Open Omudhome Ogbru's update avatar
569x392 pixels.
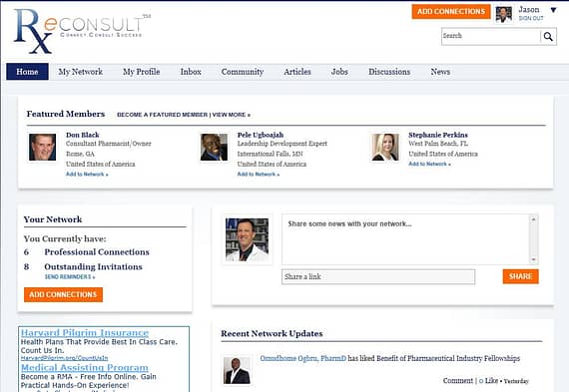(x=237, y=371)
